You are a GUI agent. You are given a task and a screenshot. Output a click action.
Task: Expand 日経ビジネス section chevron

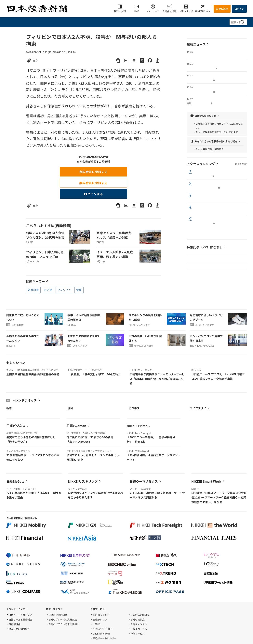pos(28,426)
